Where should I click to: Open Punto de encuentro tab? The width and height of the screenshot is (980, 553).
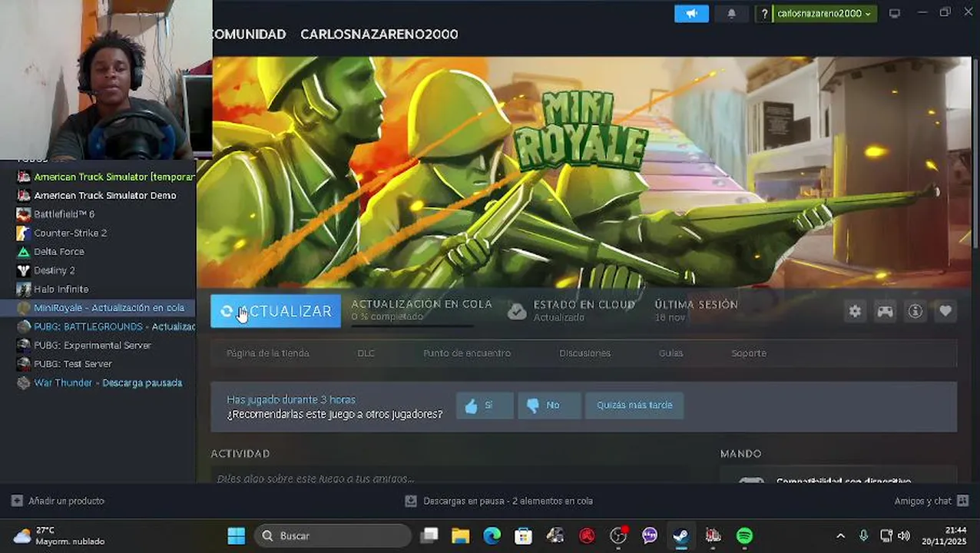click(x=467, y=353)
